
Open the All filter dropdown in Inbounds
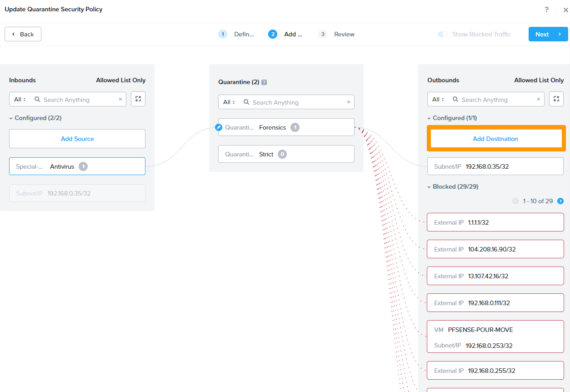tap(19, 99)
